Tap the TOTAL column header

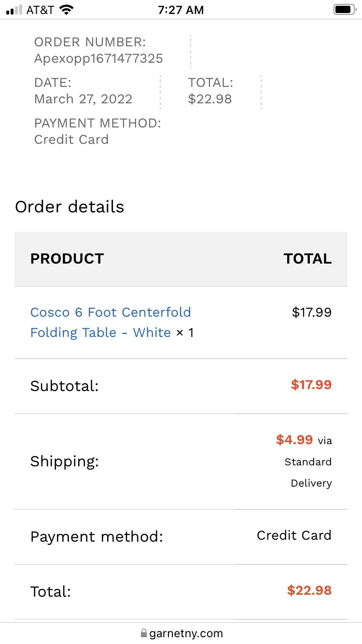coord(307,259)
